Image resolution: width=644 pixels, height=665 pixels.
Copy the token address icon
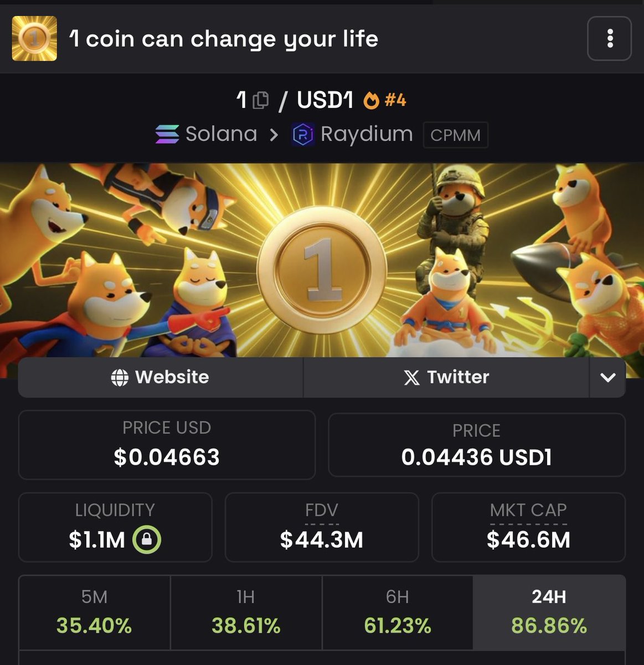tap(260, 100)
